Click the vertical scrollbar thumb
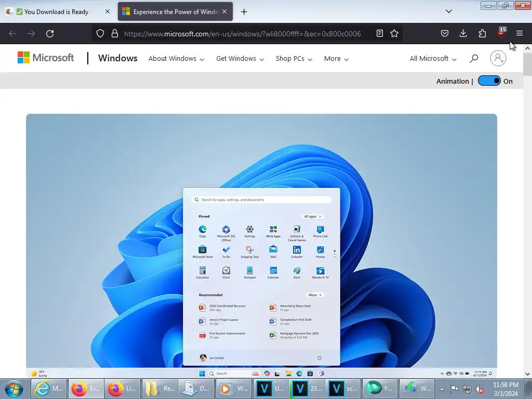This screenshot has width=532, height=399. 527,64
